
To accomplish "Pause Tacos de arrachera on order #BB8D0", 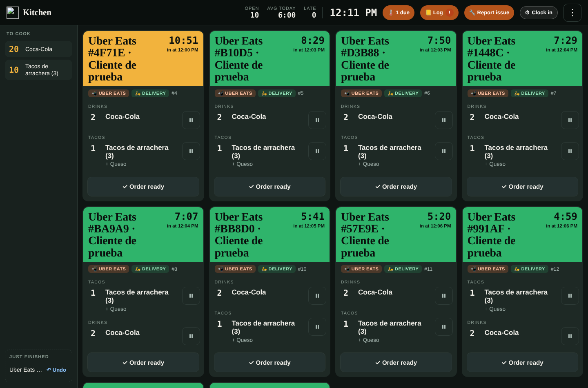I will 317,327.
